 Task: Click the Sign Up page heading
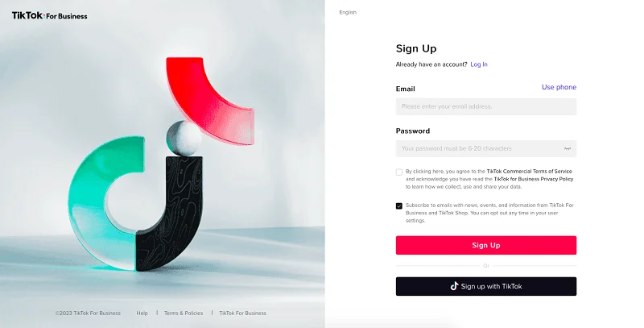click(416, 48)
